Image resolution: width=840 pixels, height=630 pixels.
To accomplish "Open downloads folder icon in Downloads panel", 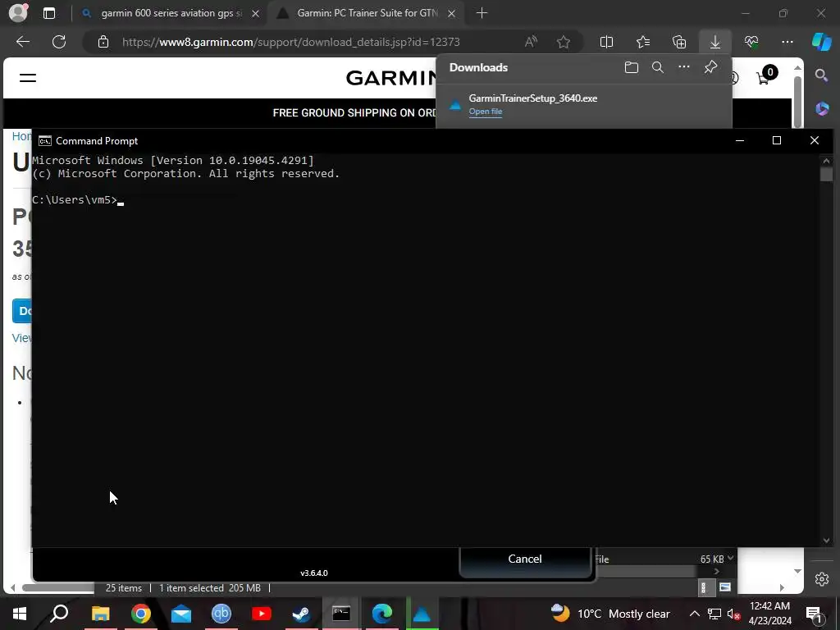I will click(632, 67).
